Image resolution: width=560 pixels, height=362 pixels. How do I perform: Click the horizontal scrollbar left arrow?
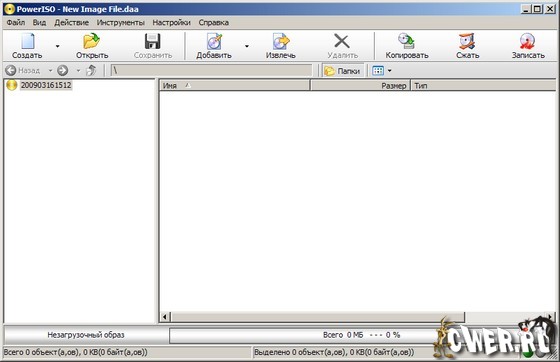165,317
